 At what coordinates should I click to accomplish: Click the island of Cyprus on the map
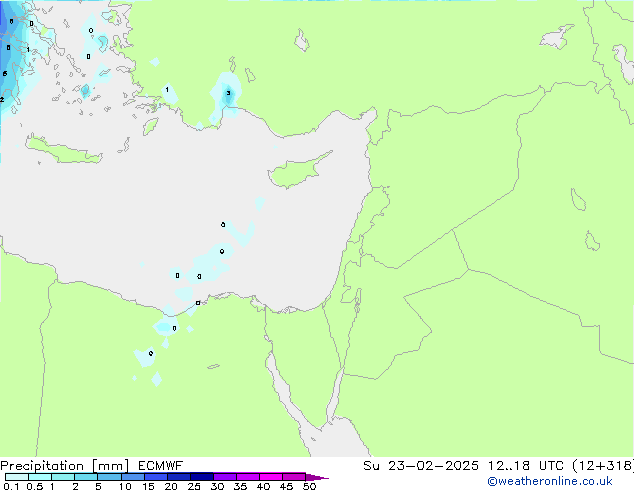pyautogui.click(x=297, y=172)
